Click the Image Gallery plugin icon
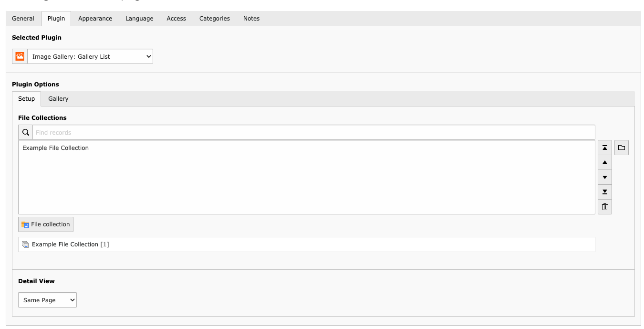This screenshot has height=329, width=644. coord(20,56)
